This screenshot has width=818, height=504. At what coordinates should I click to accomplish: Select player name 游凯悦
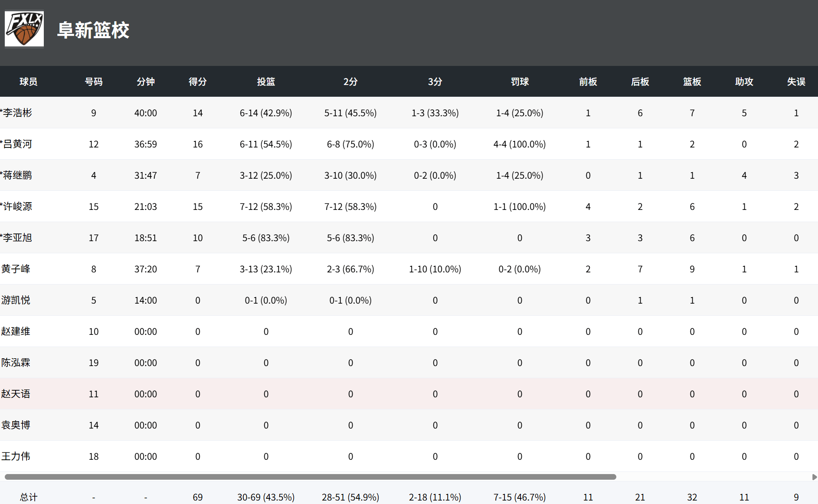click(16, 300)
